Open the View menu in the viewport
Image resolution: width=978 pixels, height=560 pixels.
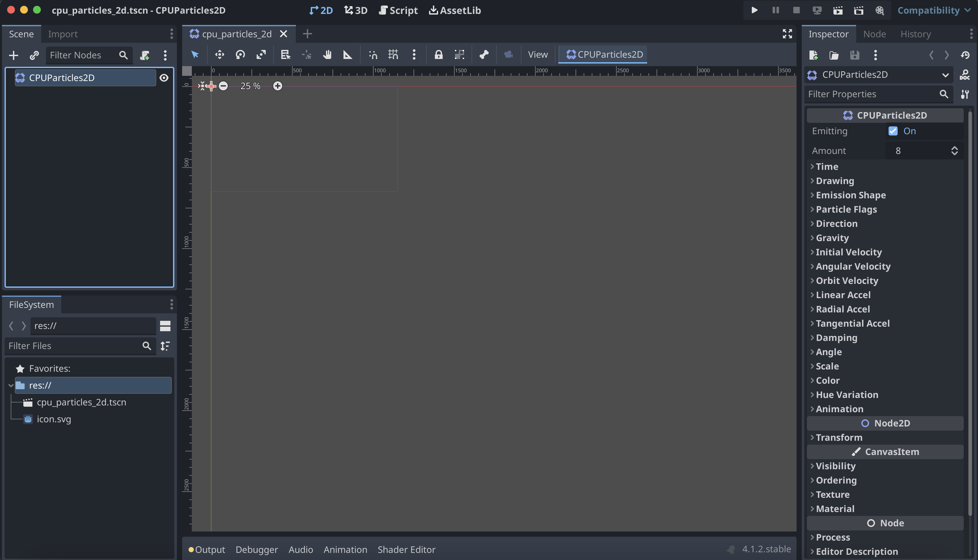[x=537, y=54]
